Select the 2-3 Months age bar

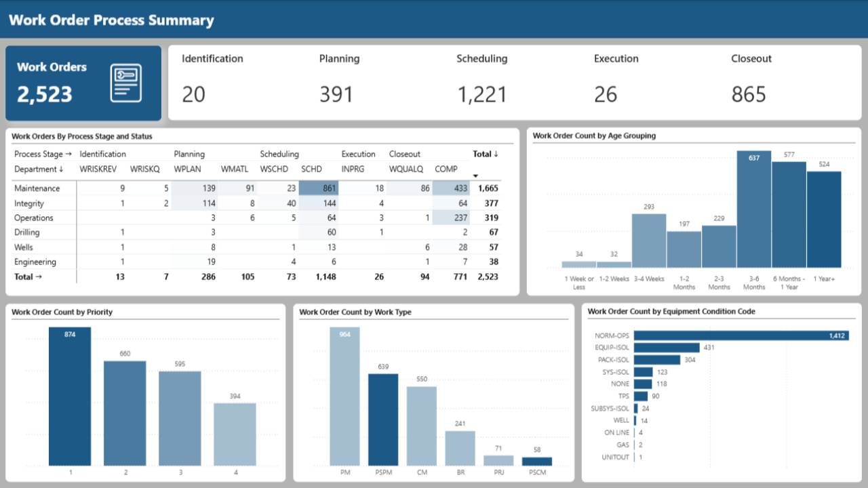(x=719, y=247)
